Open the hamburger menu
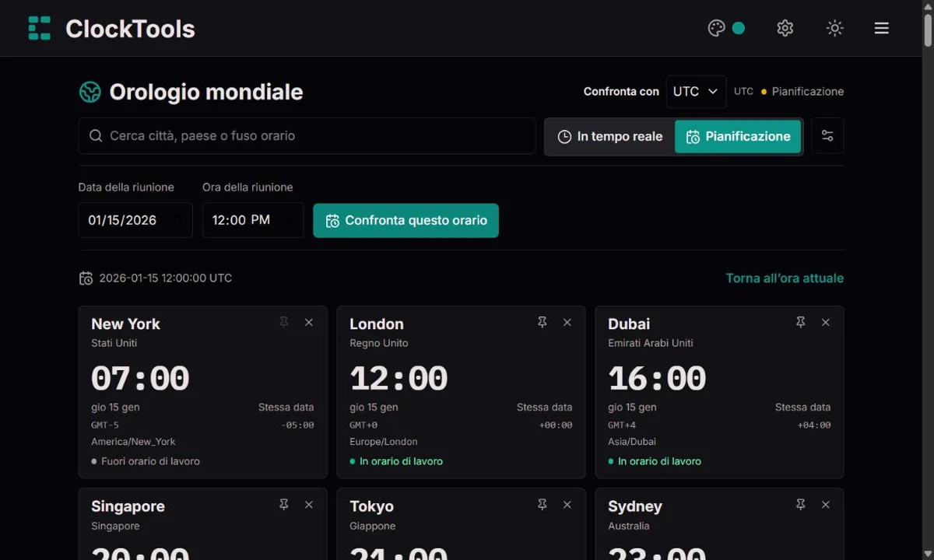The height and width of the screenshot is (560, 934). click(x=882, y=28)
